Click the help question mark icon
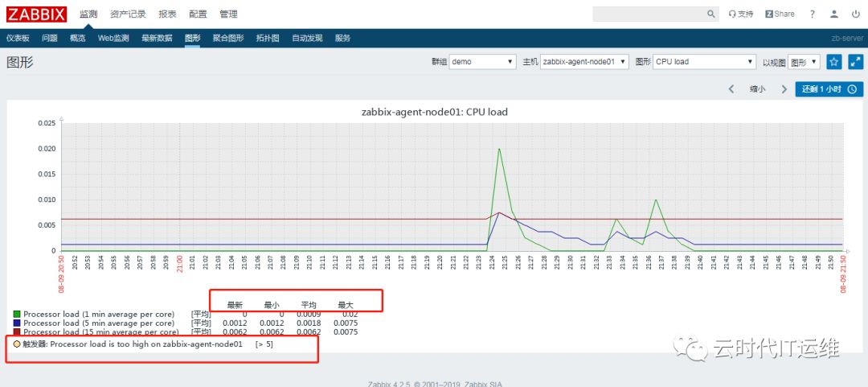Screen dimensions: 868x387 tap(812, 14)
